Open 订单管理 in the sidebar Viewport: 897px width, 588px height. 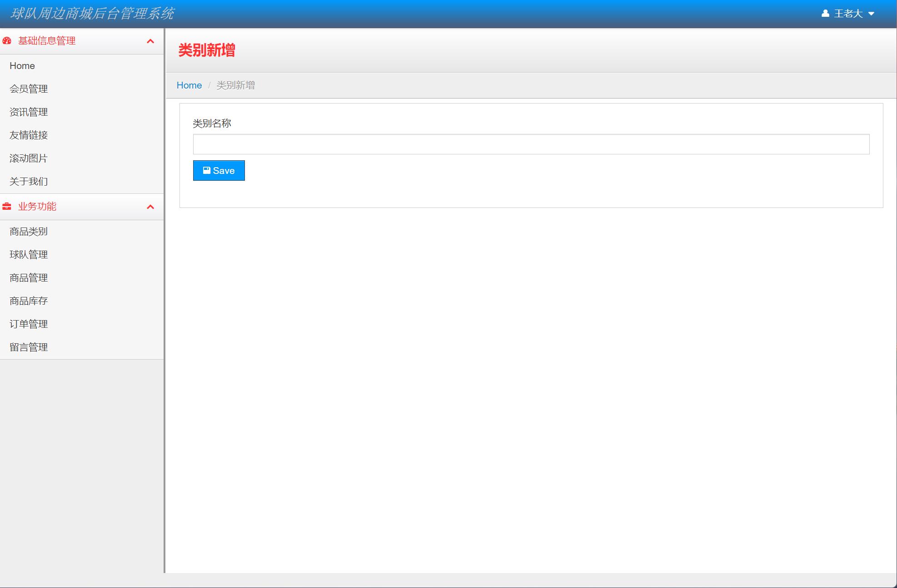pos(29,324)
